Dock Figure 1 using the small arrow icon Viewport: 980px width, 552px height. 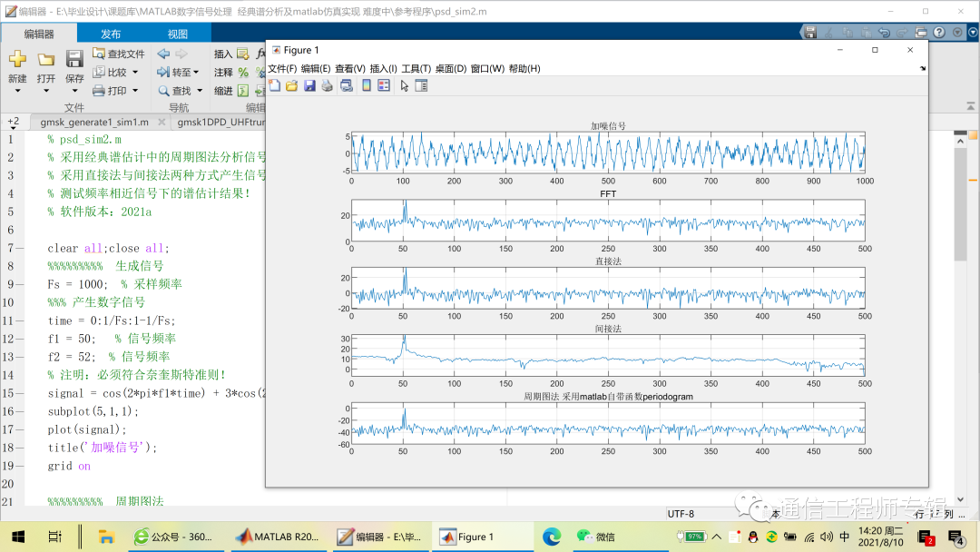pyautogui.click(x=923, y=68)
